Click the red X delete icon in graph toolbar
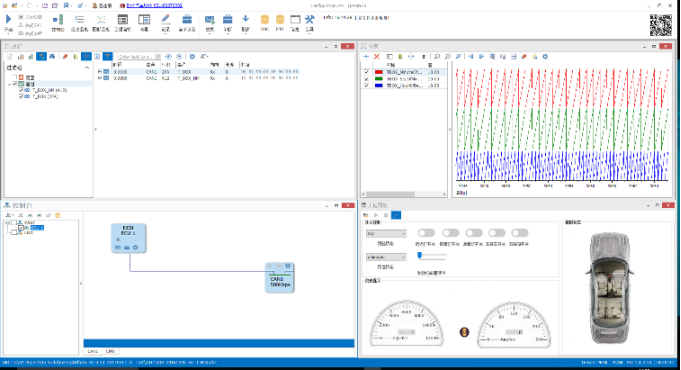Screen dimensions: 681x370 point(377,56)
